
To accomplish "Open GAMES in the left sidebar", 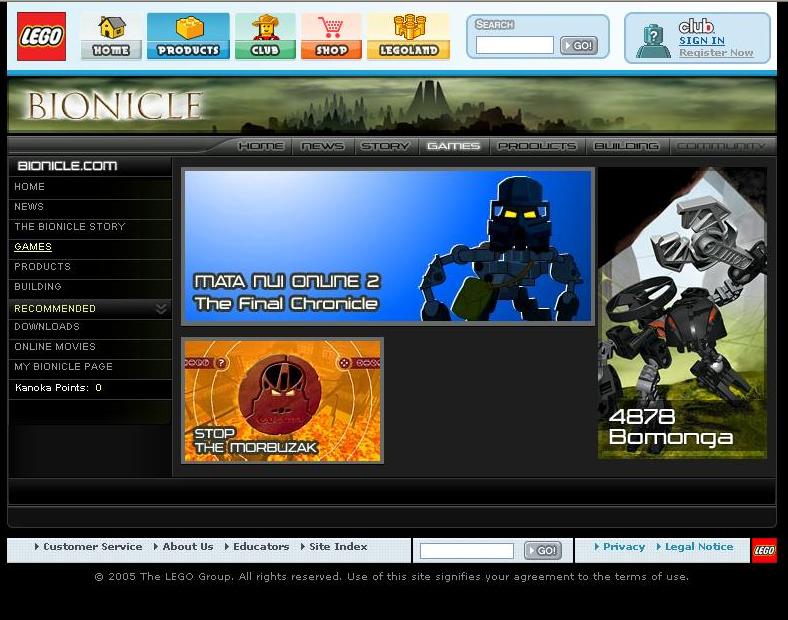I will (x=90, y=247).
